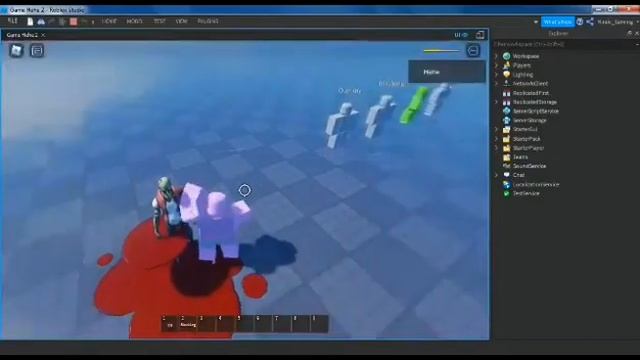The width and height of the screenshot is (640, 360).
Task: Open the PLUGINS ribbon tab
Action: click(208, 21)
